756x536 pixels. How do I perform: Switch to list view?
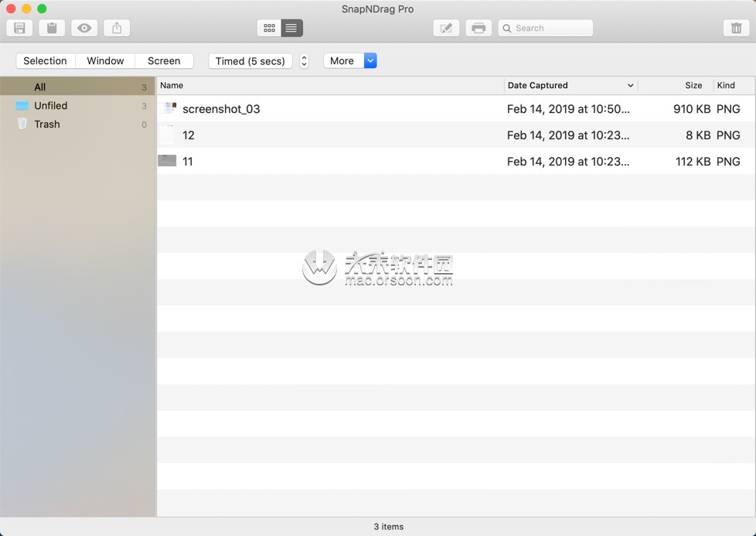[x=291, y=27]
